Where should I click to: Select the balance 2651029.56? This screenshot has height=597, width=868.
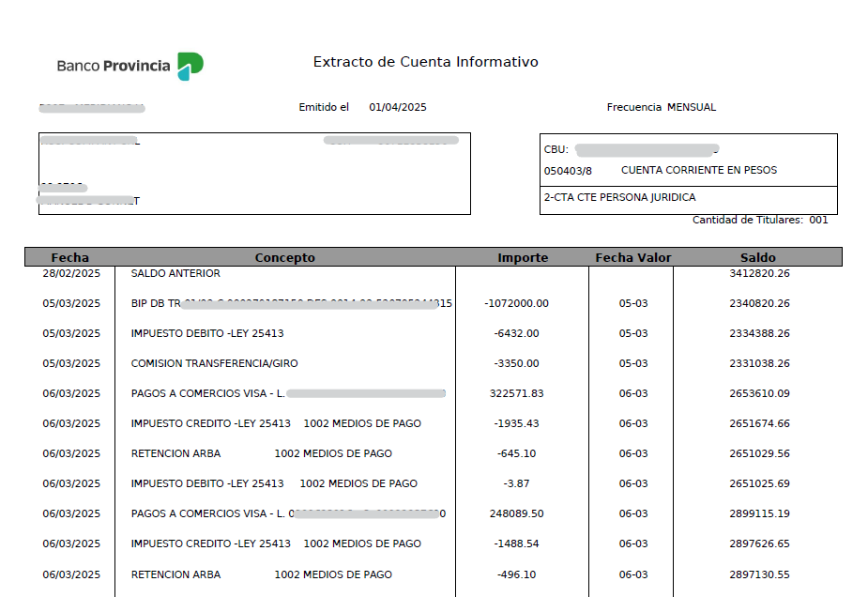pos(759,453)
